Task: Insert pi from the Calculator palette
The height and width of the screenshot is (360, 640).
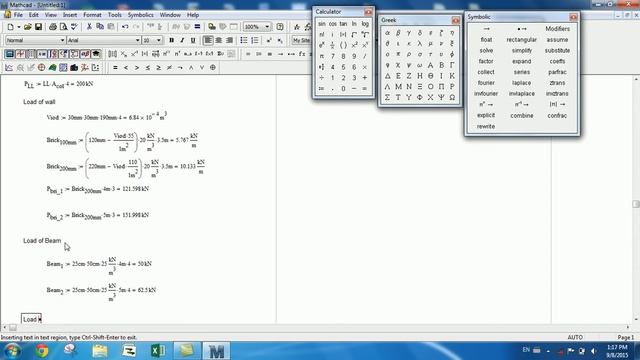Action: 322,56
